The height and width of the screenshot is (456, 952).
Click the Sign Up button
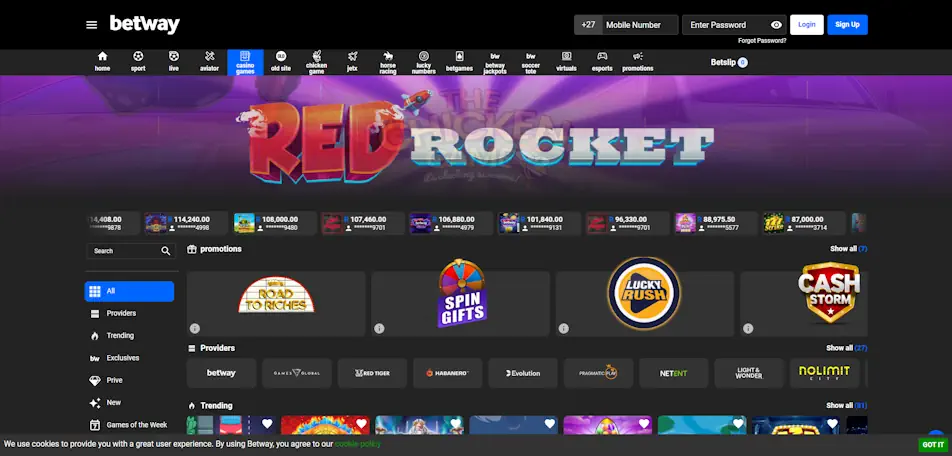848,25
